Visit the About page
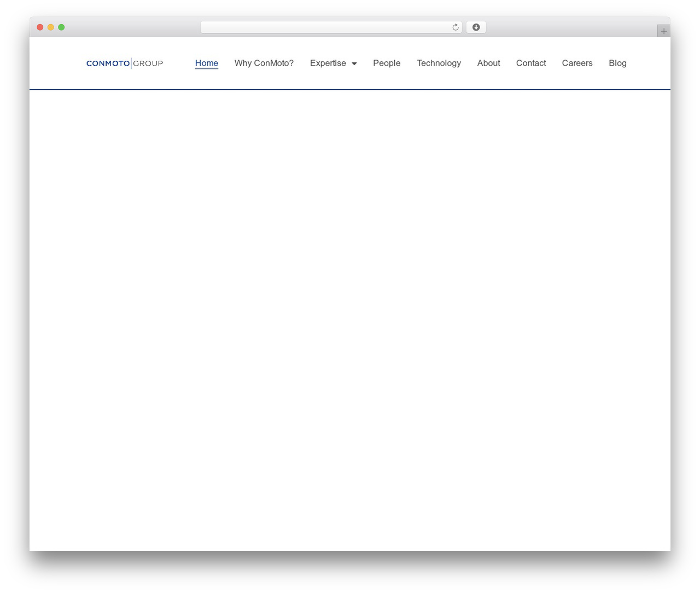 (x=488, y=63)
